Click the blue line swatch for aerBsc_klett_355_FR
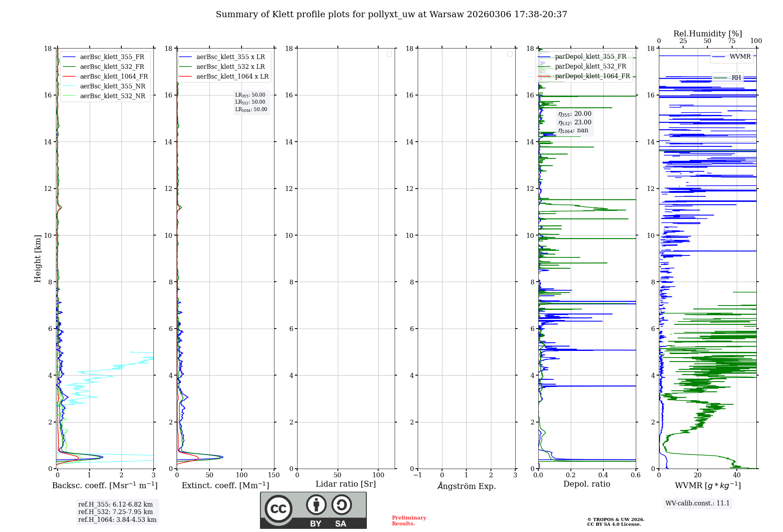This screenshot has height=532, width=783. click(69, 57)
